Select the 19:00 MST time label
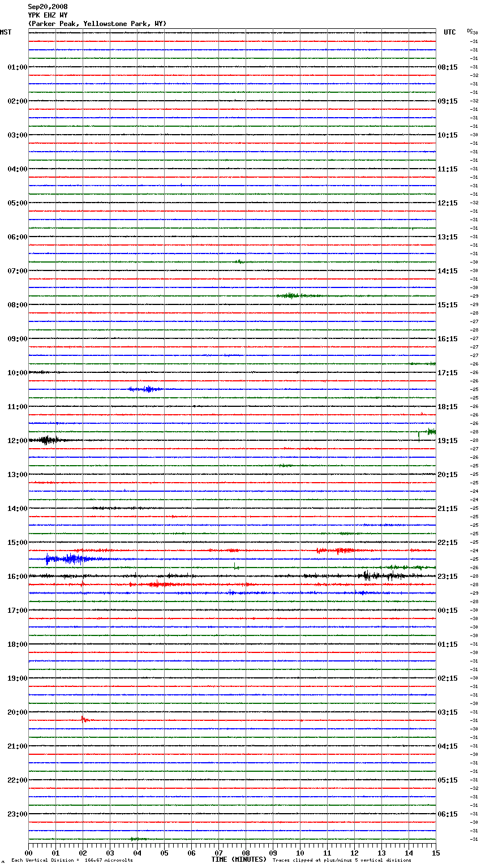This screenshot has width=481, height=868. [x=17, y=678]
